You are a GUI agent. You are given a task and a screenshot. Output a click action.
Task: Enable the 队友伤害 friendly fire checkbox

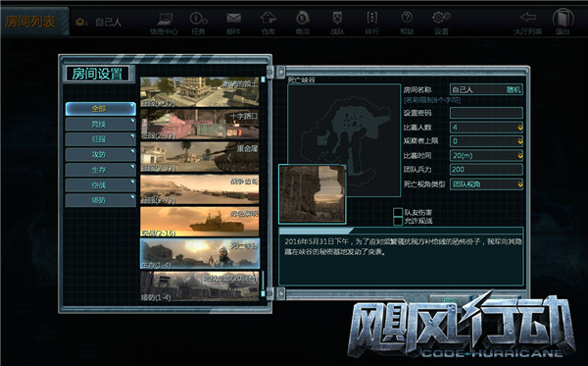(398, 213)
